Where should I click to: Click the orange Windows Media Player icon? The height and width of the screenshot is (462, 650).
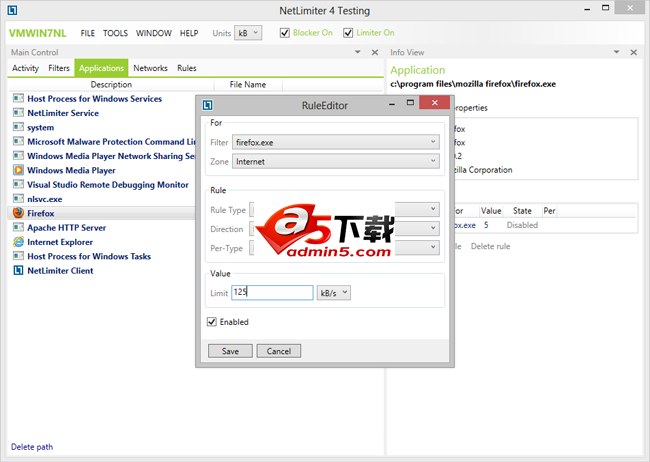[x=18, y=170]
